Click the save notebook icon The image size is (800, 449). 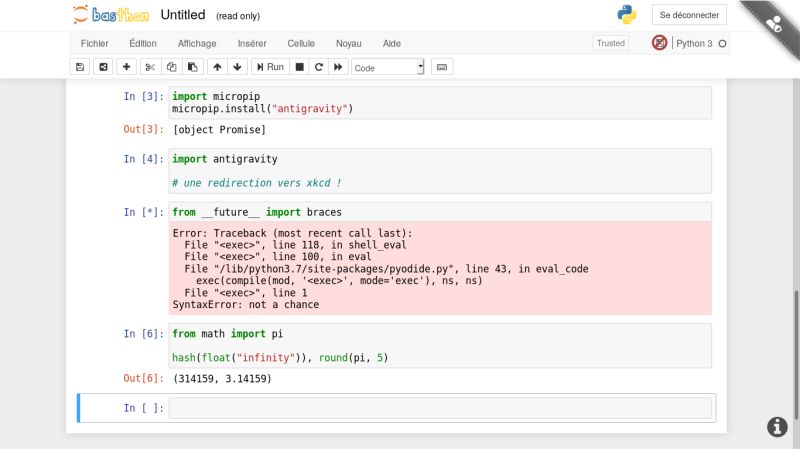tap(80, 67)
